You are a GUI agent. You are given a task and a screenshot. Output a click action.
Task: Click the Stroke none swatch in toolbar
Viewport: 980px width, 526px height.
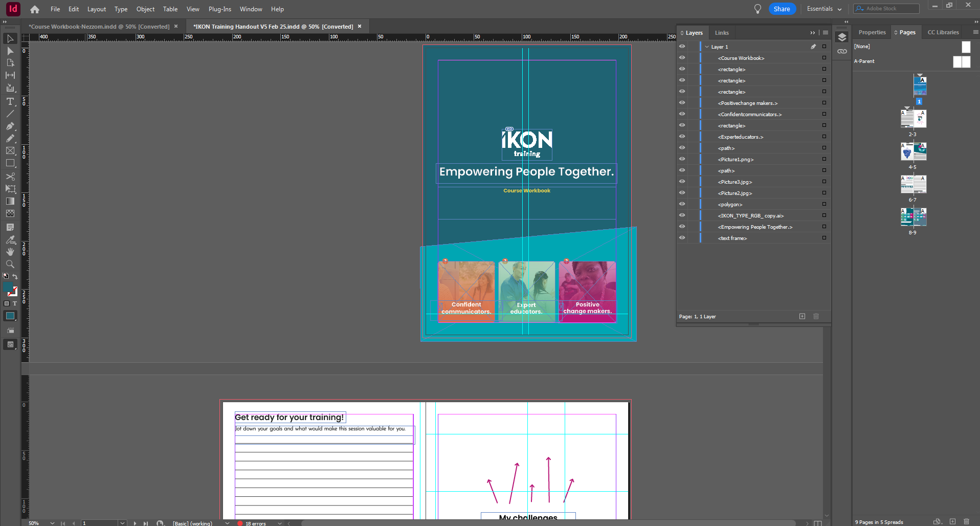pos(13,292)
